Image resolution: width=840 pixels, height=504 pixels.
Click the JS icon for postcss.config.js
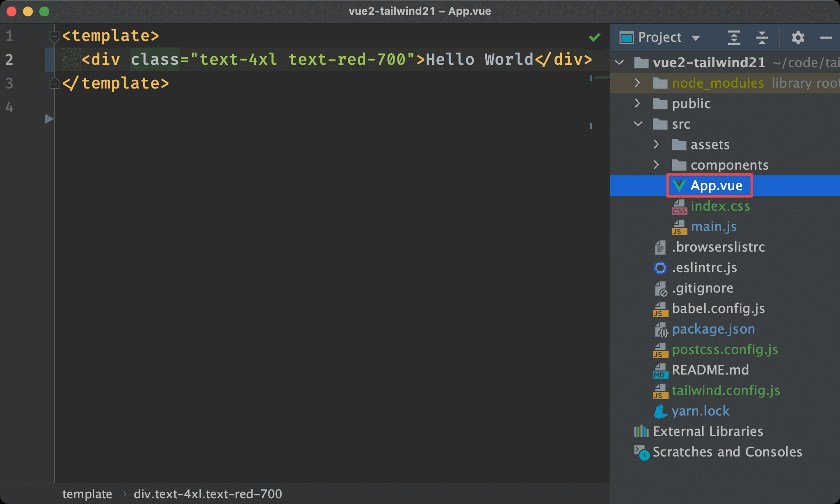pyautogui.click(x=660, y=350)
